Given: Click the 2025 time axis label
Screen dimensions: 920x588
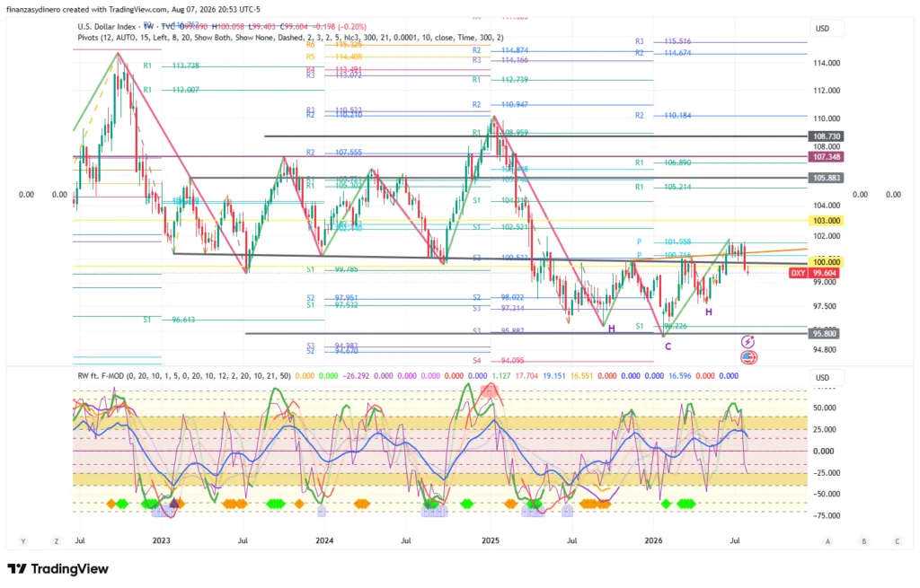Looking at the screenshot, I should (491, 540).
